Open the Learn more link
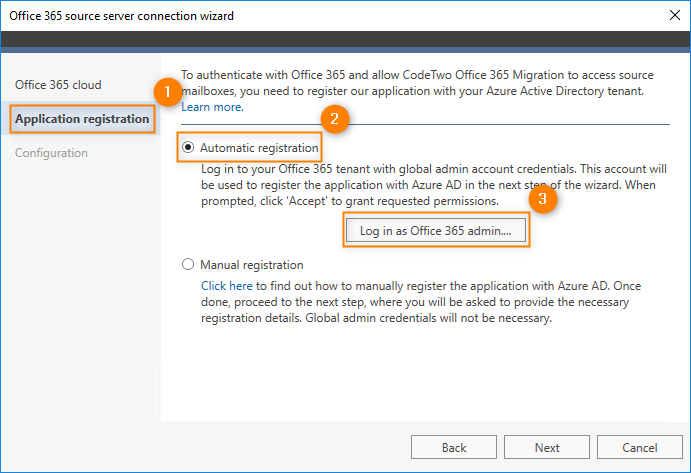 [212, 107]
